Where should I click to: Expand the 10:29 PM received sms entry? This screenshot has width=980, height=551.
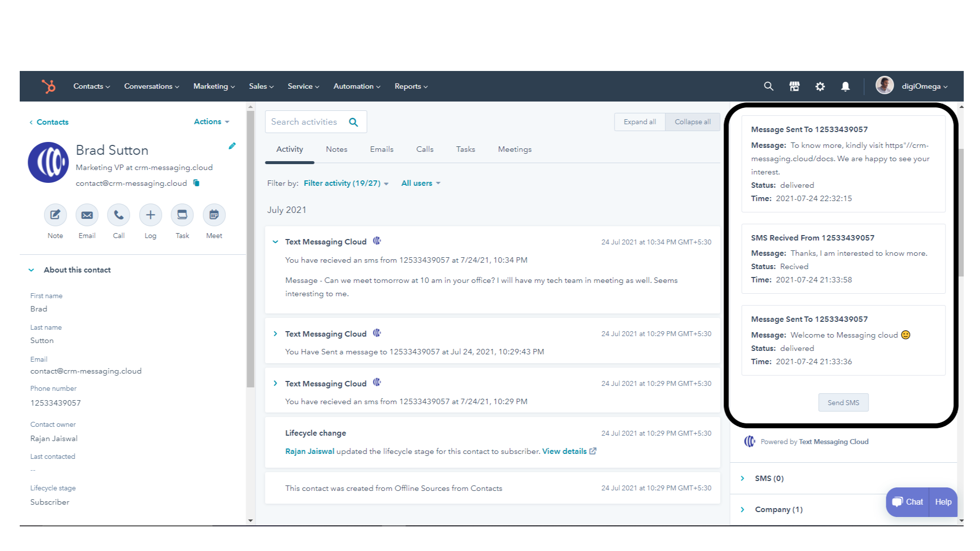tap(275, 383)
